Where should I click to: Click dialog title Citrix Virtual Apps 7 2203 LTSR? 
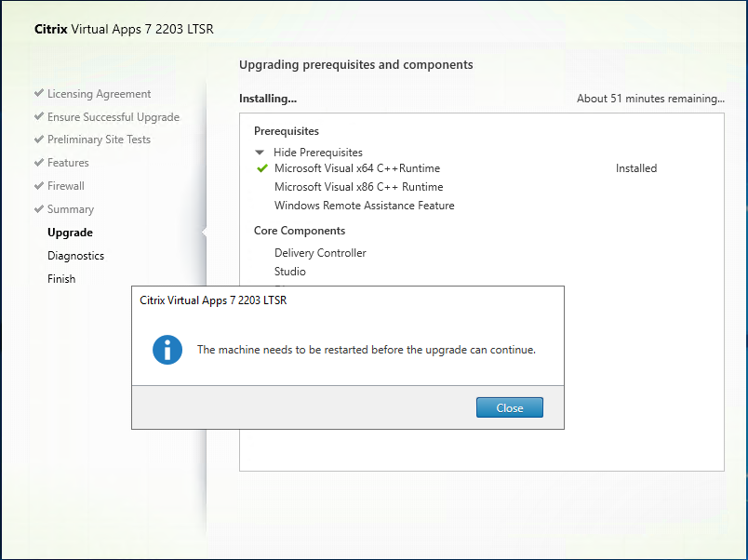(x=213, y=300)
